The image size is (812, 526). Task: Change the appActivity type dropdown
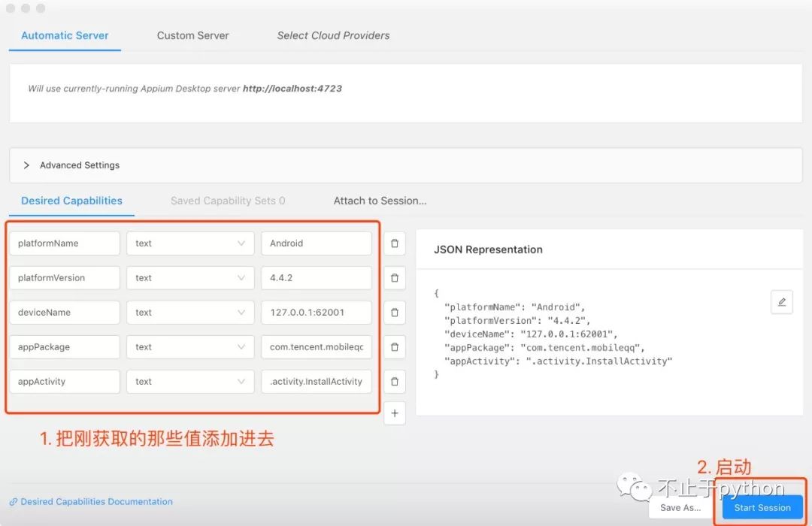[x=190, y=382]
